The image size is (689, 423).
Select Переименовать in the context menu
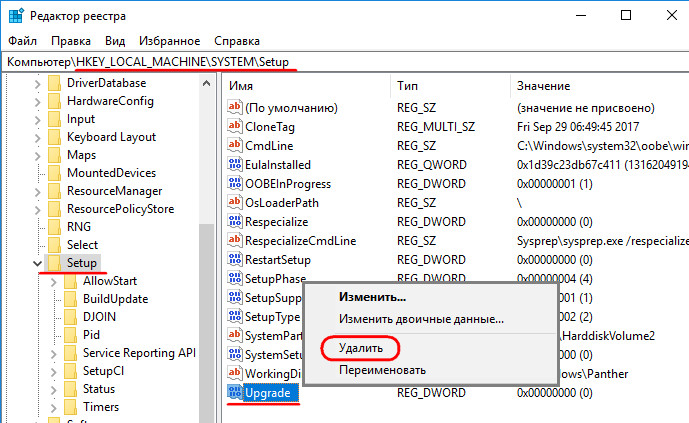point(382,370)
